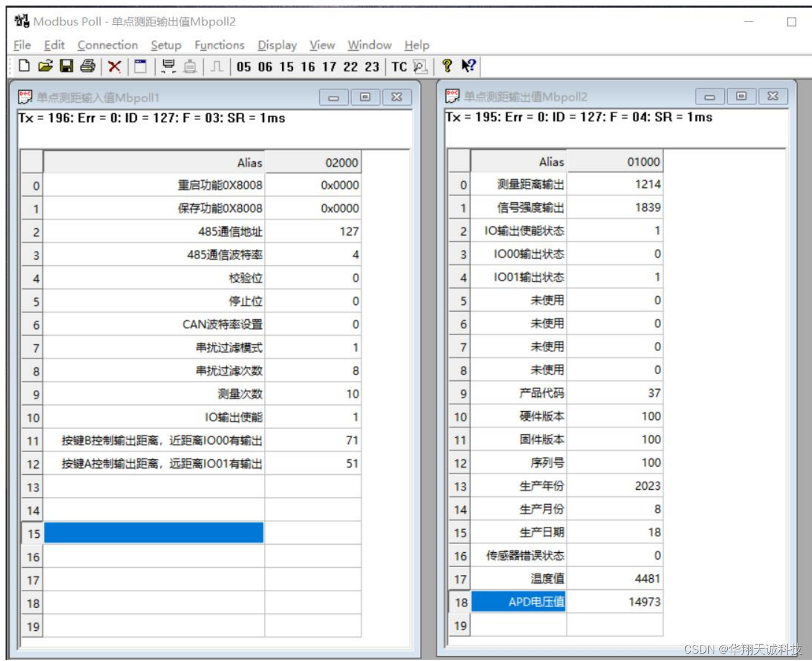
Task: Select function 17 toolbar button
Action: pyautogui.click(x=329, y=67)
